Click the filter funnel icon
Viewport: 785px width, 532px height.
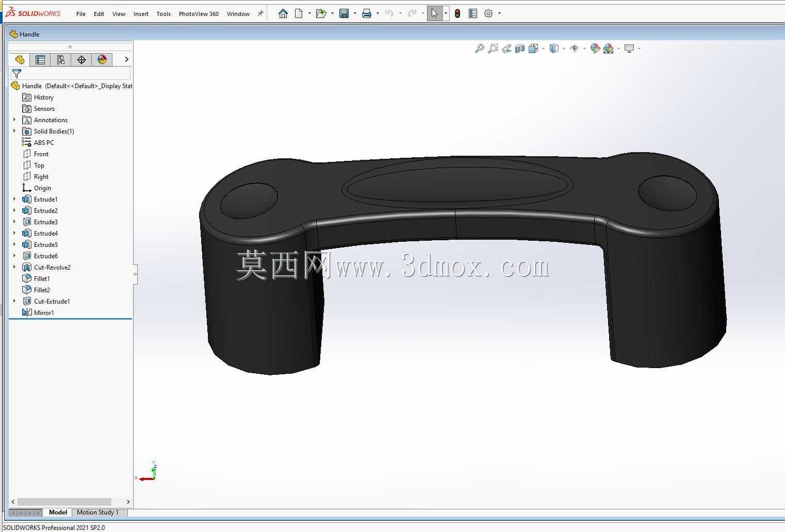tap(17, 74)
